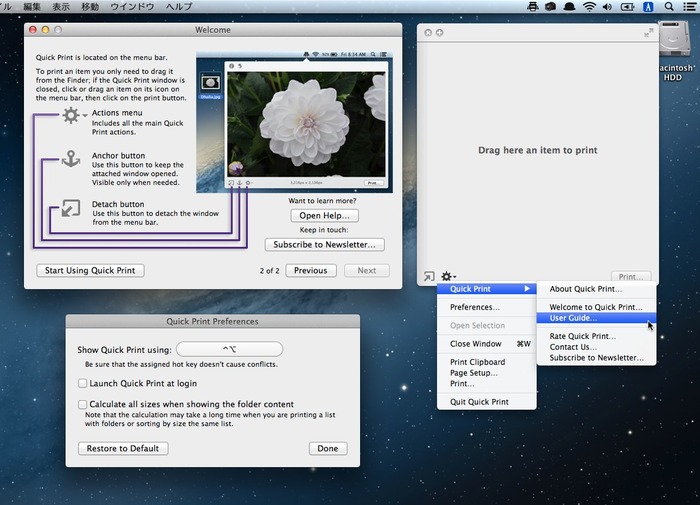Click the plus icon in Quick Print window
The image size is (700, 505).
439,33
